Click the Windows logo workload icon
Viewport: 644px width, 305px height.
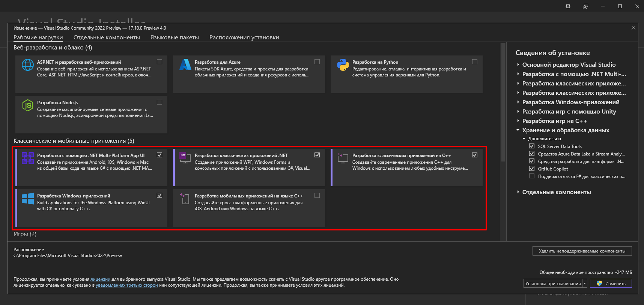(x=27, y=199)
